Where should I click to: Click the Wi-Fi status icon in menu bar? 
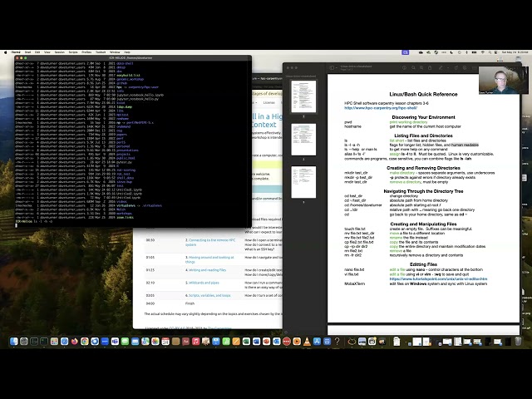pos(483,52)
